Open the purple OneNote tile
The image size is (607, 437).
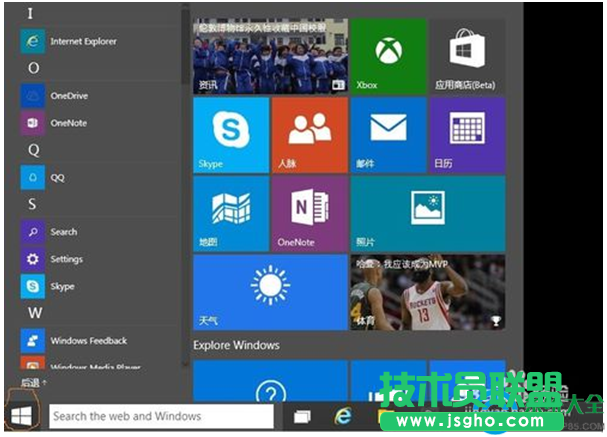[x=310, y=214]
